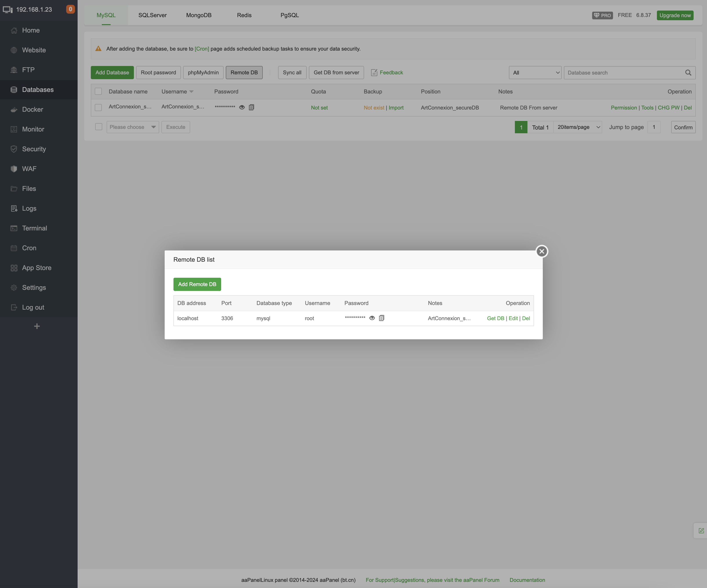Copy password in Remote DB list

tap(381, 318)
